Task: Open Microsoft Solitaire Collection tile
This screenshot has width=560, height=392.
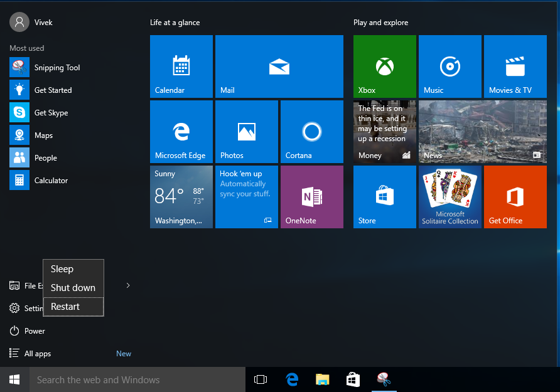Action: [x=450, y=196]
